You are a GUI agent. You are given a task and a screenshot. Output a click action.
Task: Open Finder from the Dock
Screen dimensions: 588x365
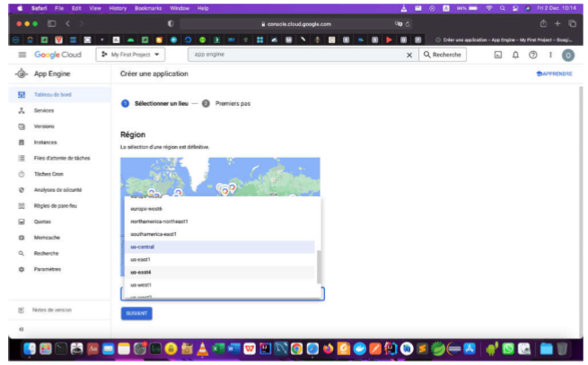click(30, 349)
